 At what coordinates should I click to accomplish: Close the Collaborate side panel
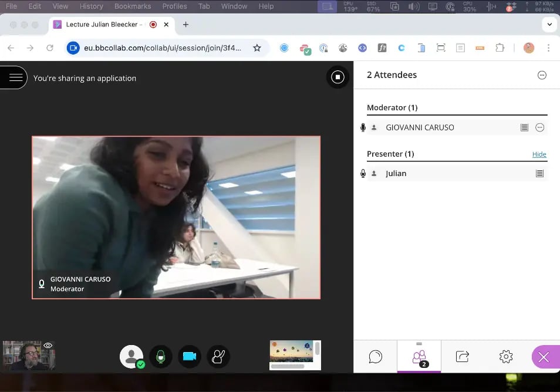544,356
